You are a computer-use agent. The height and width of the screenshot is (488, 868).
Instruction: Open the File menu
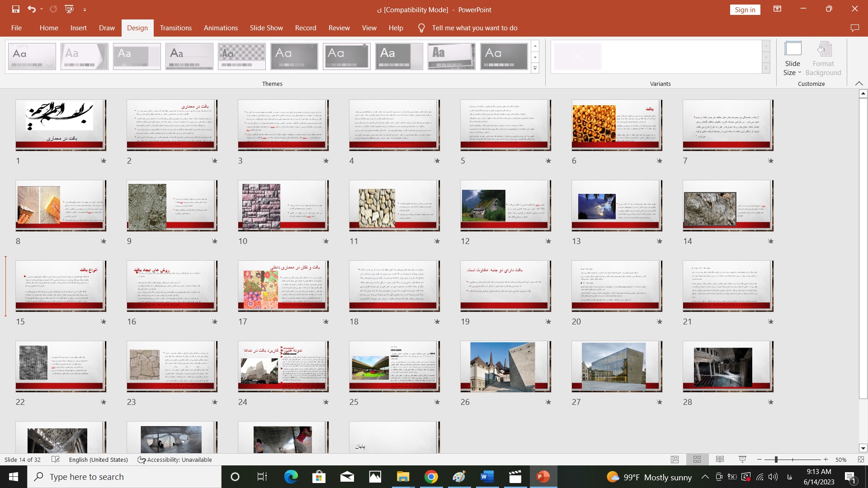16,28
